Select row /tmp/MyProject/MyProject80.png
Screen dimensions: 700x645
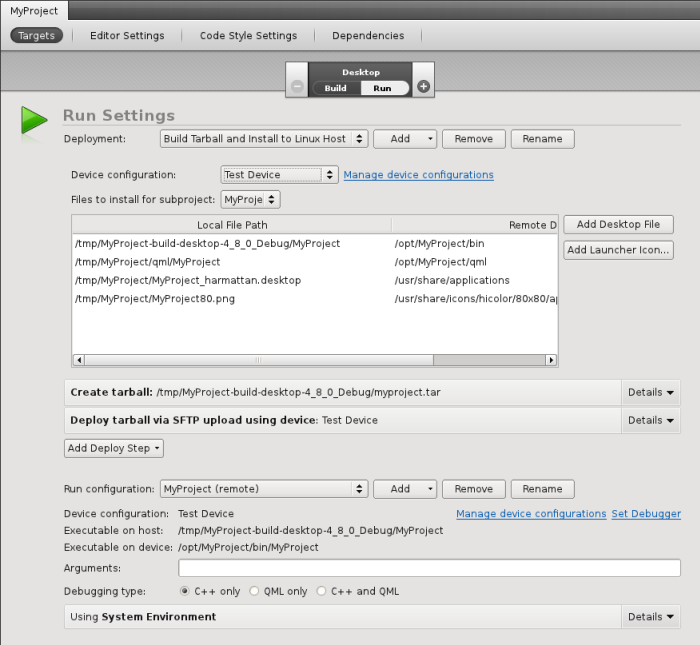155,299
